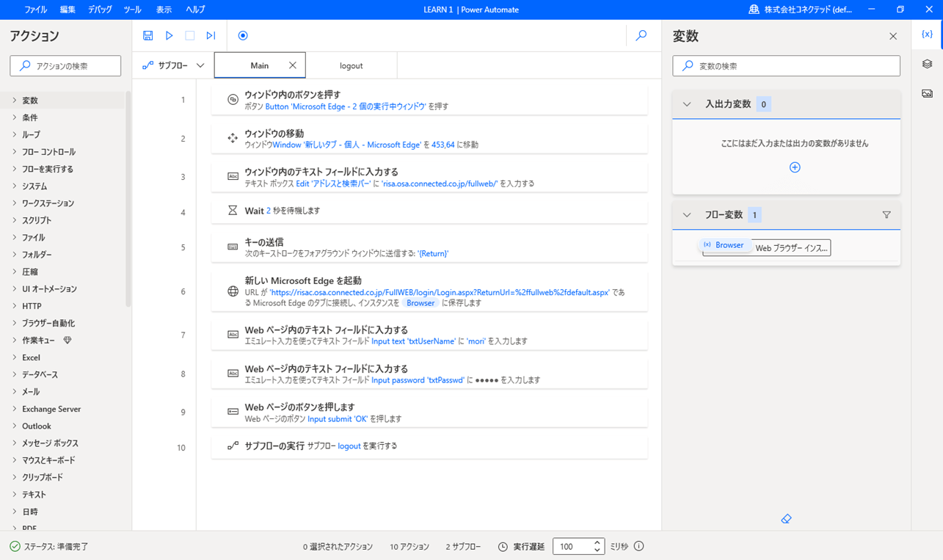This screenshot has height=560, width=943.
Task: Add input/output variable plus icon
Action: [794, 167]
